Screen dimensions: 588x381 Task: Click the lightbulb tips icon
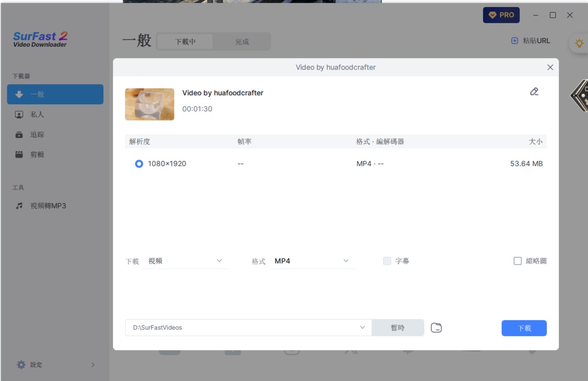tap(579, 43)
